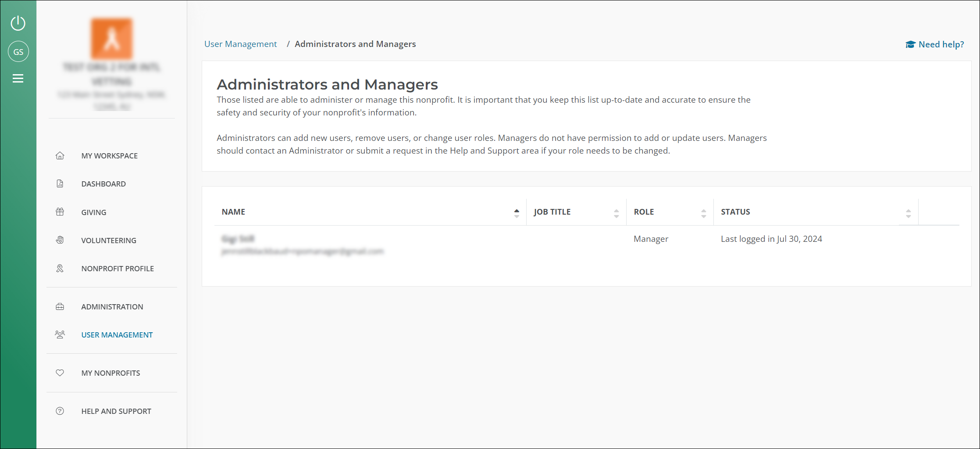Image resolution: width=980 pixels, height=449 pixels.
Task: Click the power icon in green sidebar
Action: pyautogui.click(x=18, y=23)
